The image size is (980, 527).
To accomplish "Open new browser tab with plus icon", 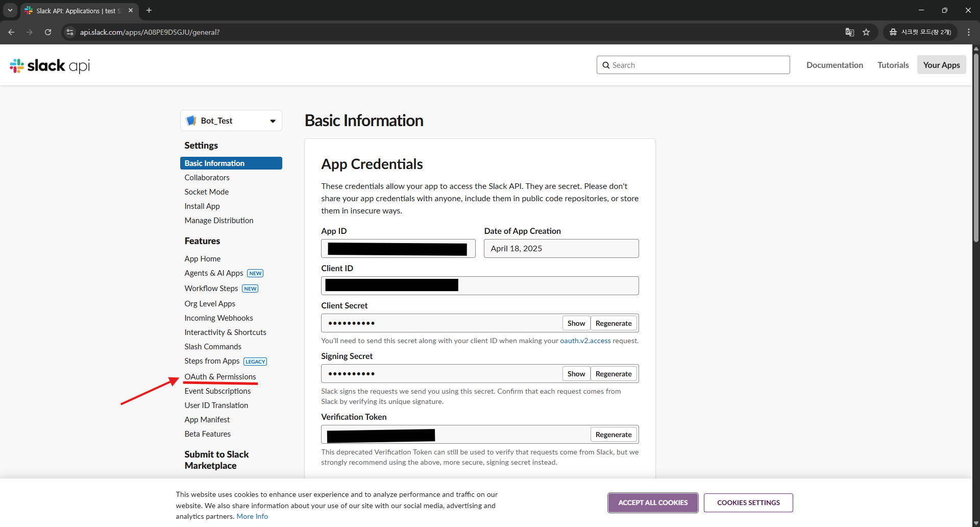I will point(149,10).
